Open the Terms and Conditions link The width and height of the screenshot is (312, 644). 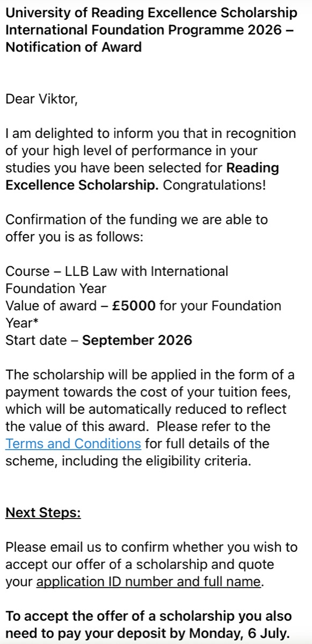(x=73, y=444)
